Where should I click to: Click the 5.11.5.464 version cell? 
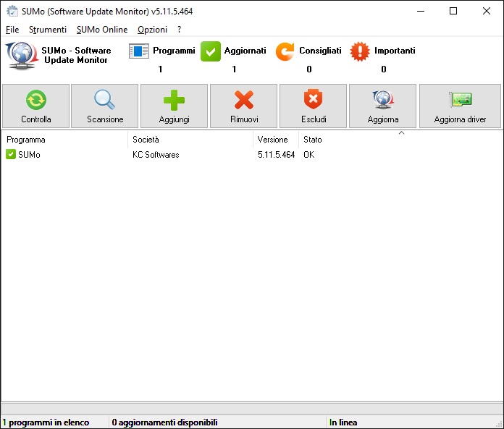coord(276,154)
